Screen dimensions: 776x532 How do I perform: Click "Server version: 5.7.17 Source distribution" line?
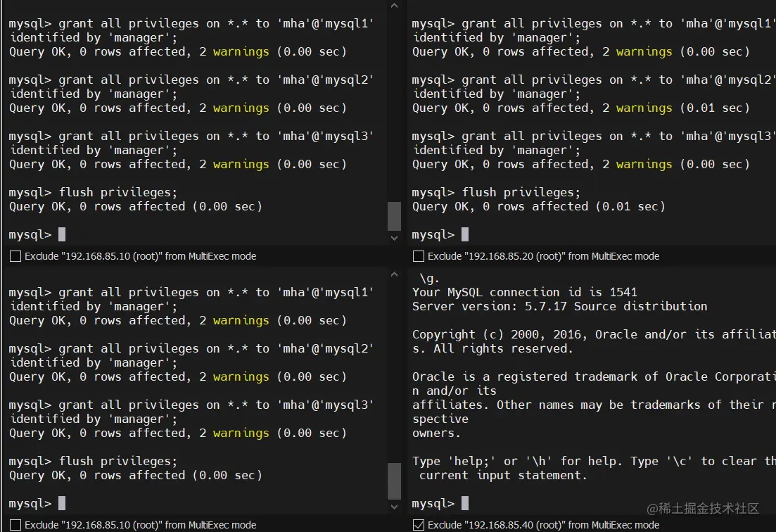560,306
